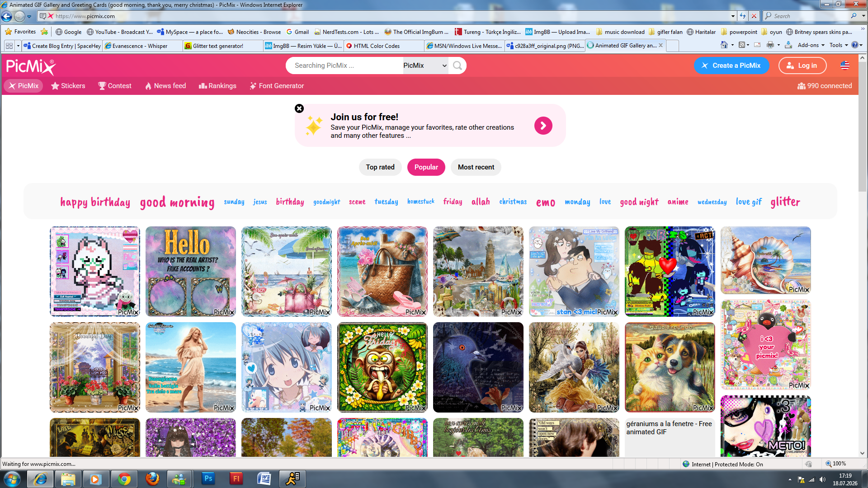This screenshot has height=488, width=868.
Task: Select the US flag language icon
Action: click(844, 66)
